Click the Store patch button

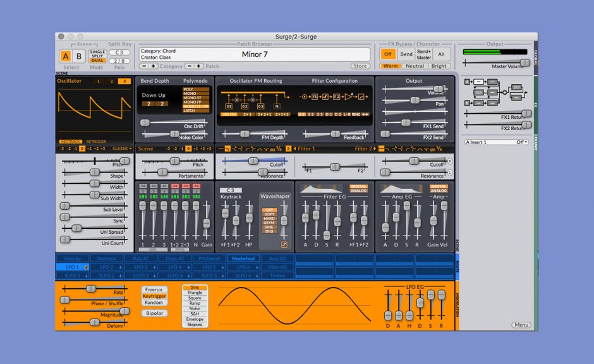pyautogui.click(x=360, y=65)
